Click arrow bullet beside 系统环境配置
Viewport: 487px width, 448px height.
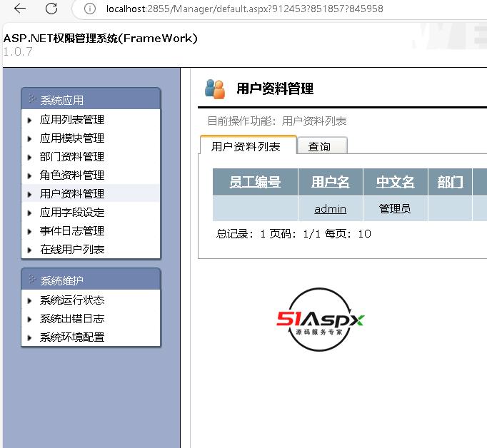coord(29,338)
